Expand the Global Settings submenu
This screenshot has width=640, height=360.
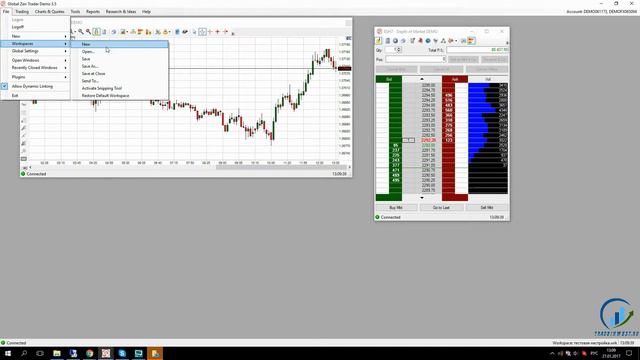tap(35, 51)
